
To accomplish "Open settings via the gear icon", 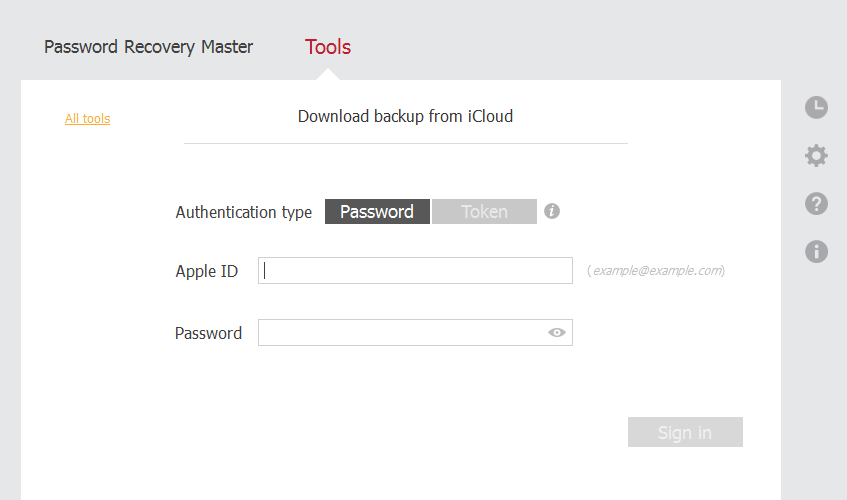I will pyautogui.click(x=816, y=156).
